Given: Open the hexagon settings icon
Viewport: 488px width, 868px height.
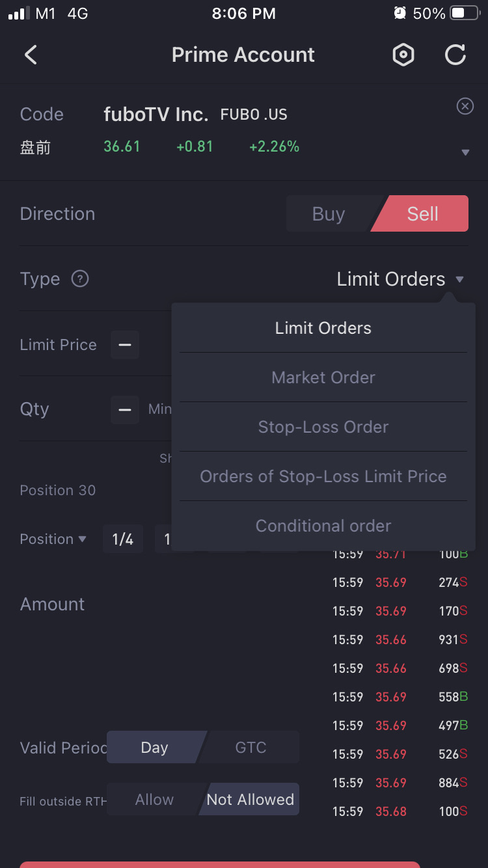Looking at the screenshot, I should (x=403, y=55).
